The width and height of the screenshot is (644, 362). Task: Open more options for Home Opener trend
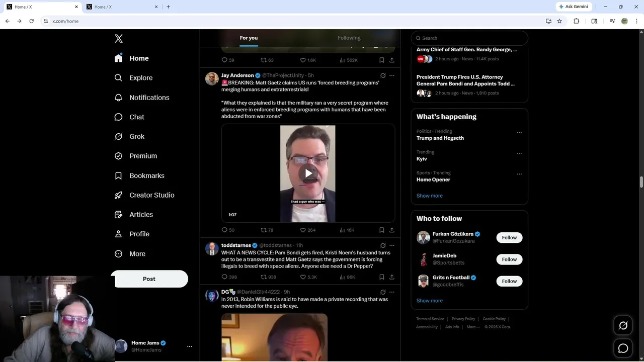pos(519,174)
